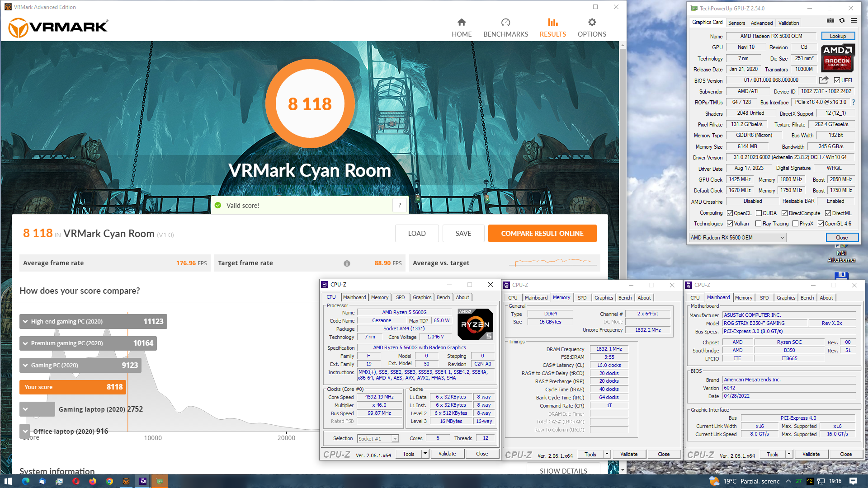
Task: Click the Your score 8118 bar
Action: click(x=73, y=387)
